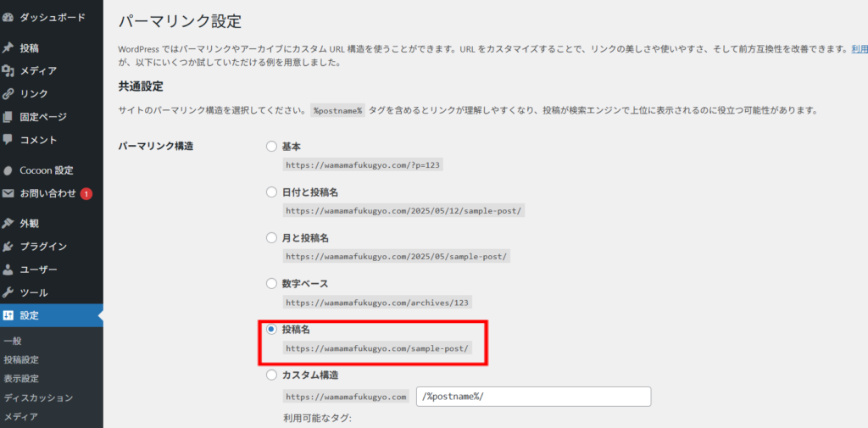The width and height of the screenshot is (868, 428).
Task: Click the Dashboard gauge icon
Action: click(x=7, y=17)
